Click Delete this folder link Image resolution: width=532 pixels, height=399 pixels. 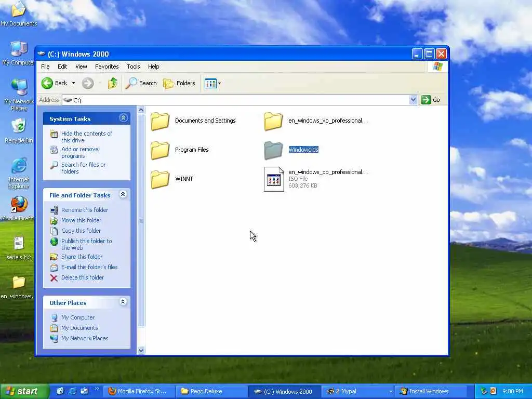(83, 277)
